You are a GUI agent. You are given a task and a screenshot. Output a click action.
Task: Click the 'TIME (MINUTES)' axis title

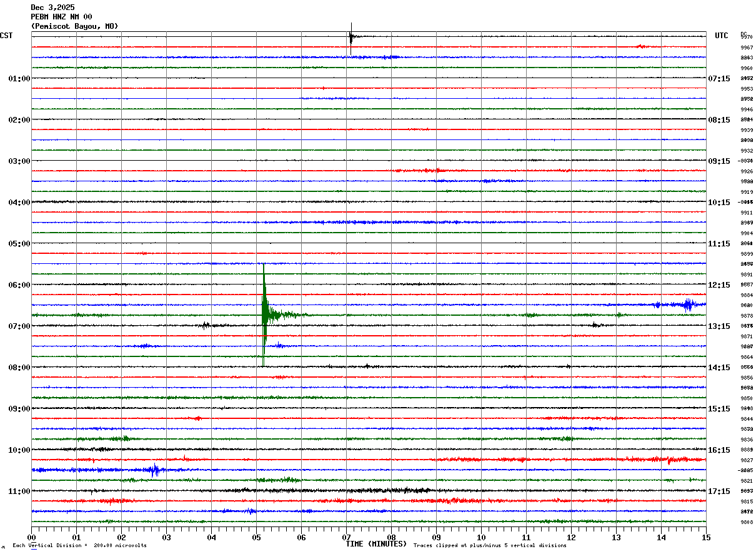click(376, 544)
